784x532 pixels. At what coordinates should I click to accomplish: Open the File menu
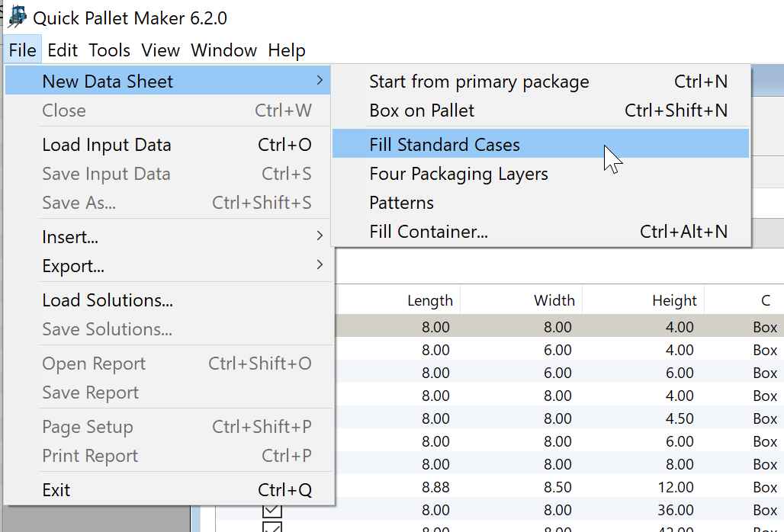click(23, 50)
